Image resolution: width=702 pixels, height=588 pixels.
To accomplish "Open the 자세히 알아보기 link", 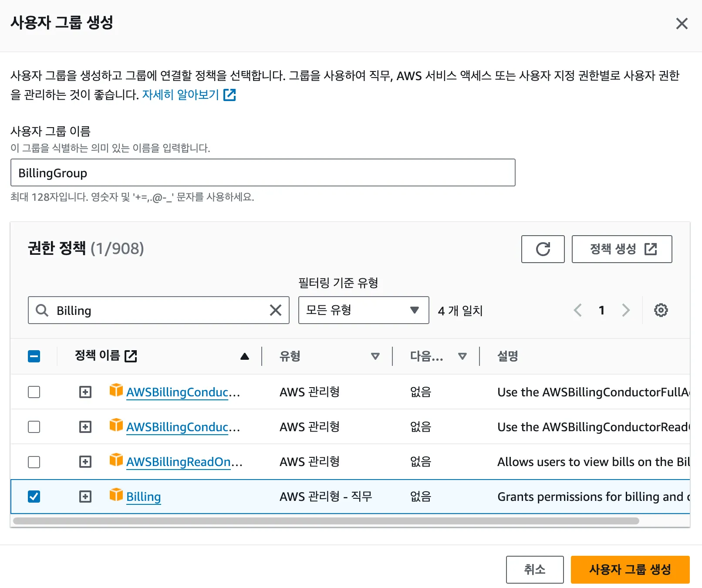I will pos(189,95).
